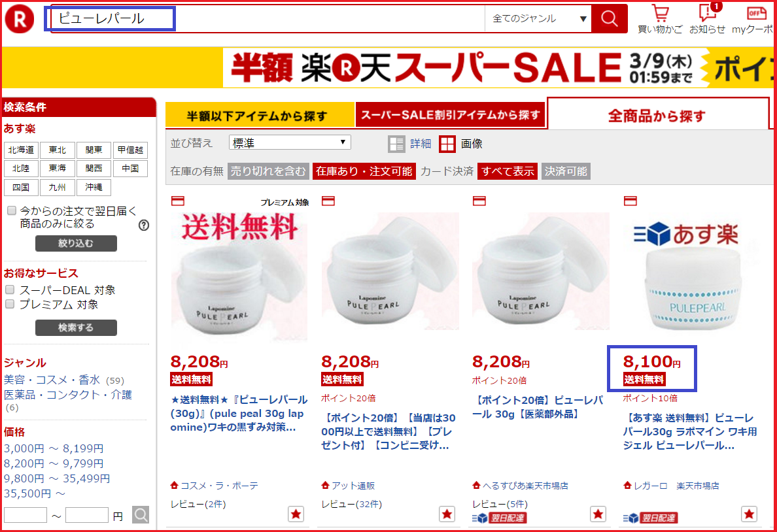Open the あす楽 help question mark
Viewport: 777px width, 532px height.
(144, 225)
